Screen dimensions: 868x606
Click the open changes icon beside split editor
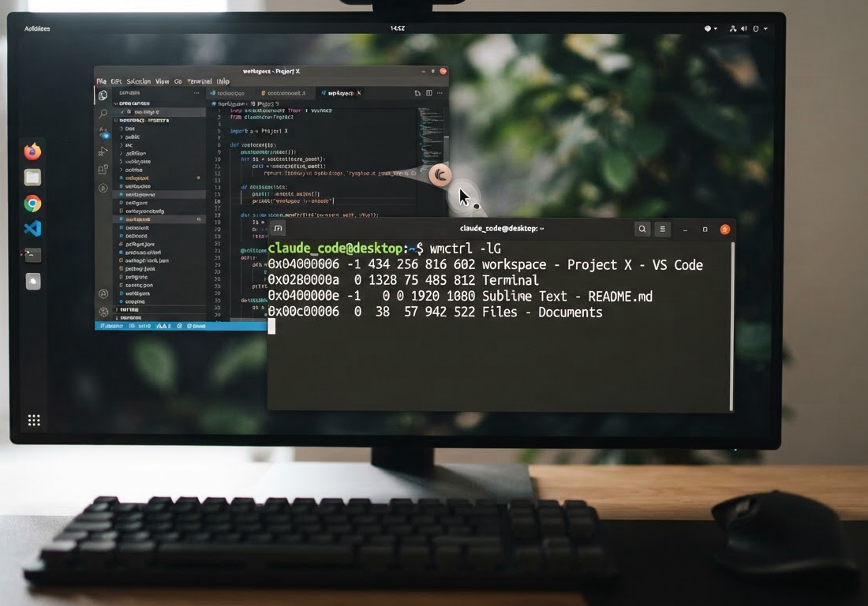(417, 93)
